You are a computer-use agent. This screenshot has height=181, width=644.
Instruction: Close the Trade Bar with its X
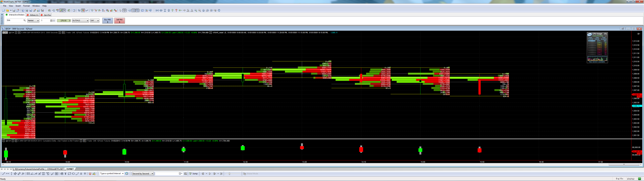tap(2, 15)
